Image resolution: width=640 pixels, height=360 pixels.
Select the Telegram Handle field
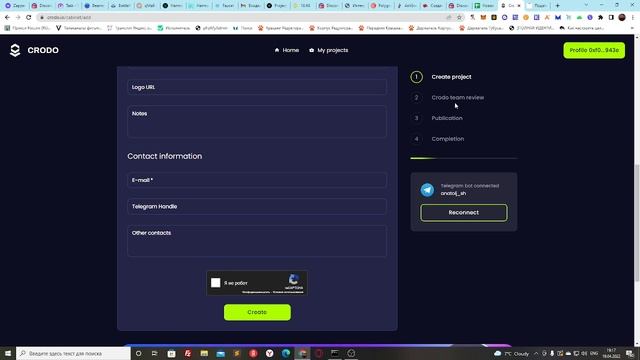click(x=257, y=207)
